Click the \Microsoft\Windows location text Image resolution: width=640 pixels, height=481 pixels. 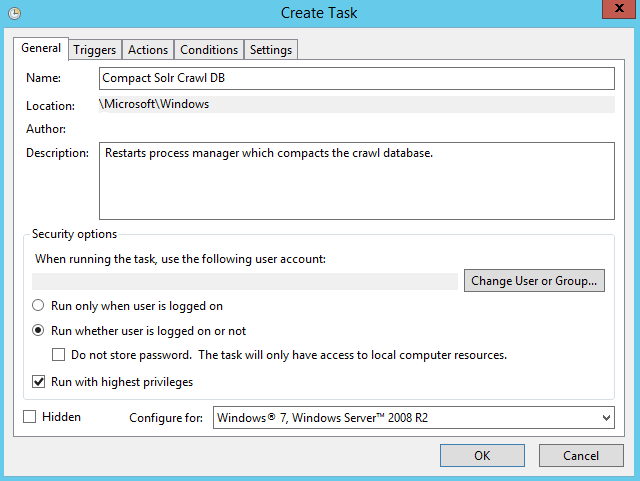154,104
